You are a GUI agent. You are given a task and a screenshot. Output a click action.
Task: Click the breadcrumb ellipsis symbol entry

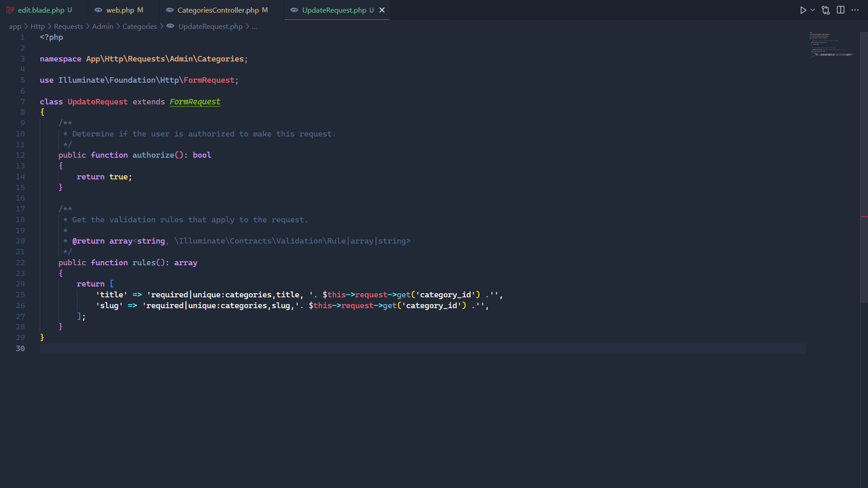click(255, 27)
